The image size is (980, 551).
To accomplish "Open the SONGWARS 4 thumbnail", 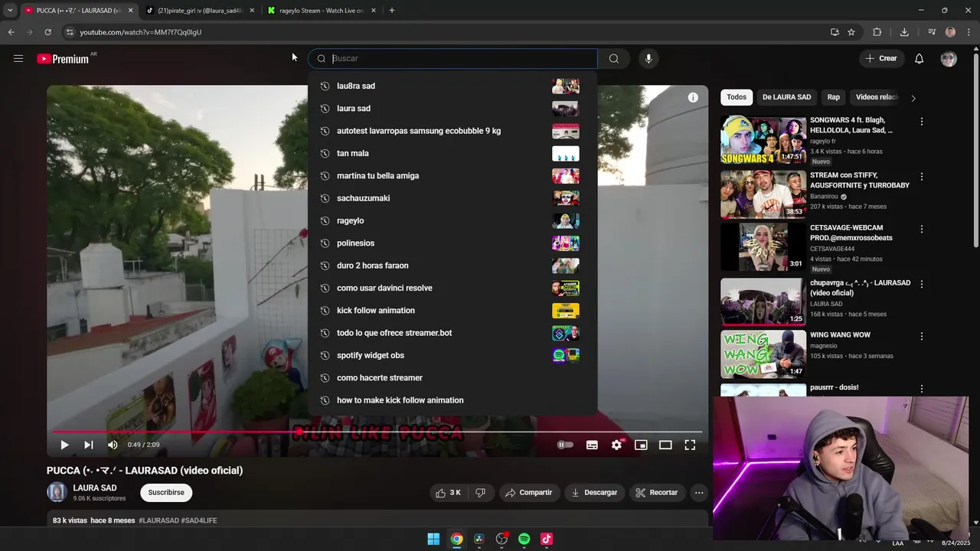I will tap(763, 140).
